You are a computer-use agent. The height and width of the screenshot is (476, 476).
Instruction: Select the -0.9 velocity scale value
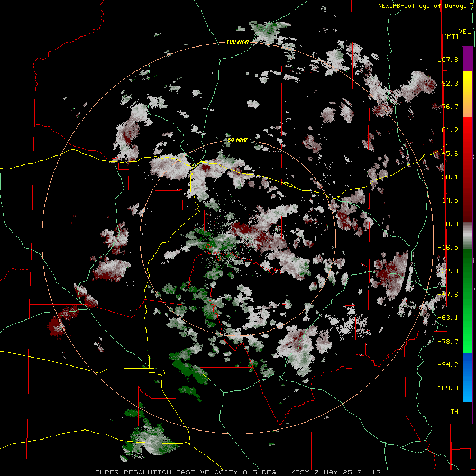click(x=450, y=224)
